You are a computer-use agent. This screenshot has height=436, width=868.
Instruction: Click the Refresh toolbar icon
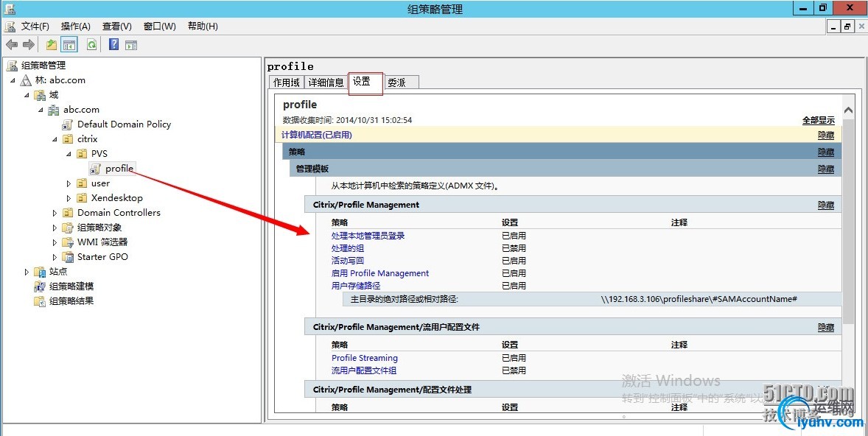[x=92, y=45]
